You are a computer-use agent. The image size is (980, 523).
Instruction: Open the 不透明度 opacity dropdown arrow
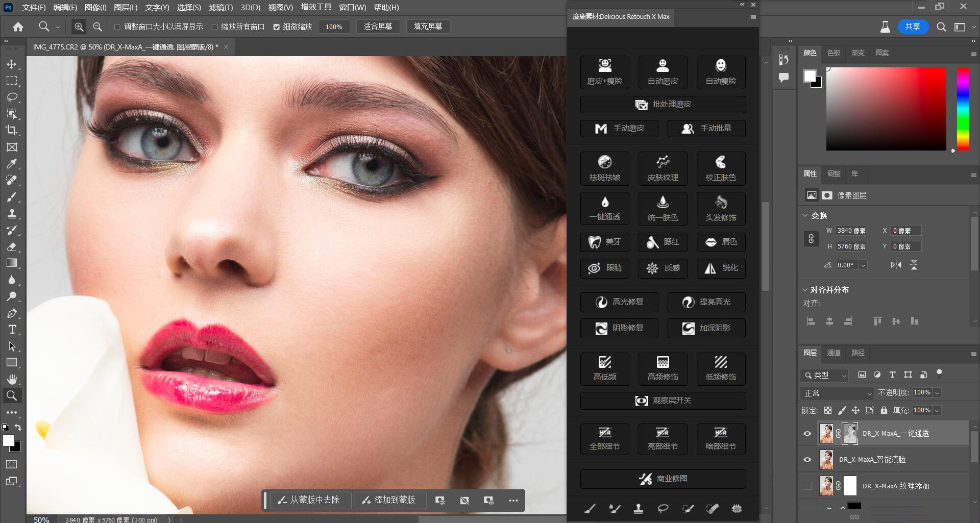point(937,393)
